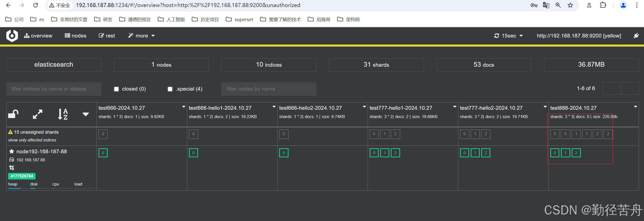This screenshot has height=221, width=644.
Task: Bookmark this page with star icon
Action: pos(570,5)
